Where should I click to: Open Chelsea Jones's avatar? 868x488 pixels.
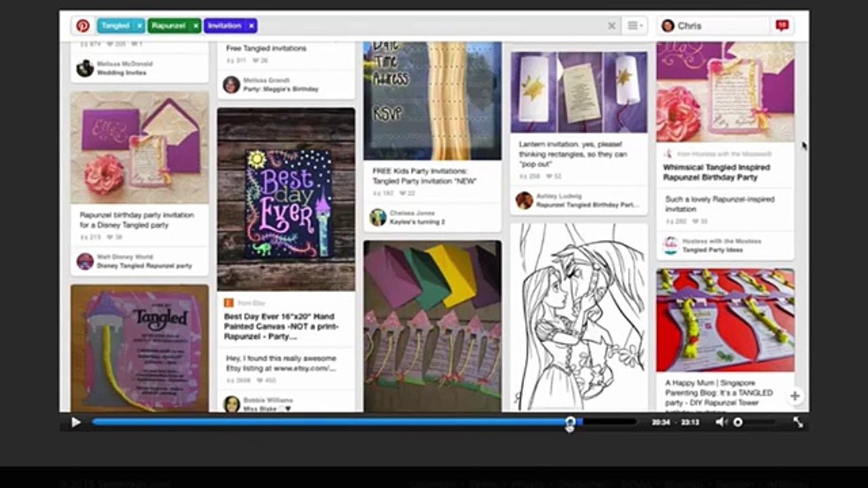[378, 217]
